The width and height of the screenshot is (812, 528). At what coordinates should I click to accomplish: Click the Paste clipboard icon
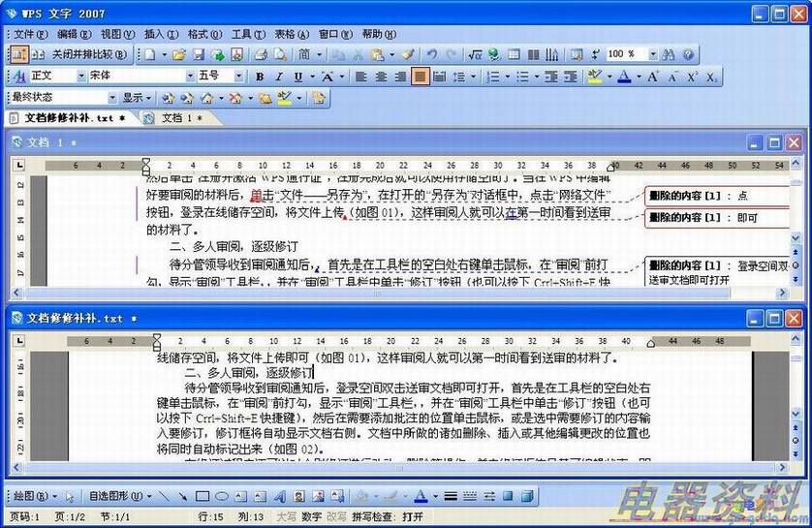point(378,54)
